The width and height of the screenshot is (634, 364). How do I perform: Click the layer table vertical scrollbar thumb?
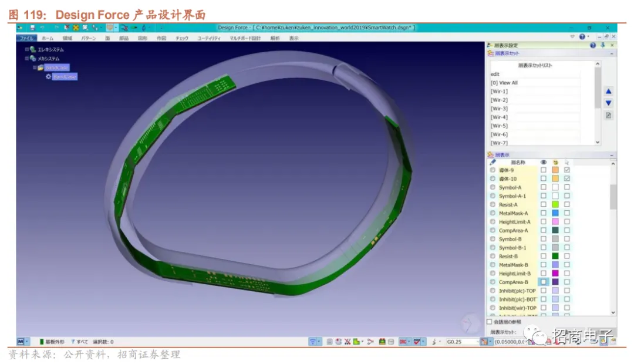[613, 197]
